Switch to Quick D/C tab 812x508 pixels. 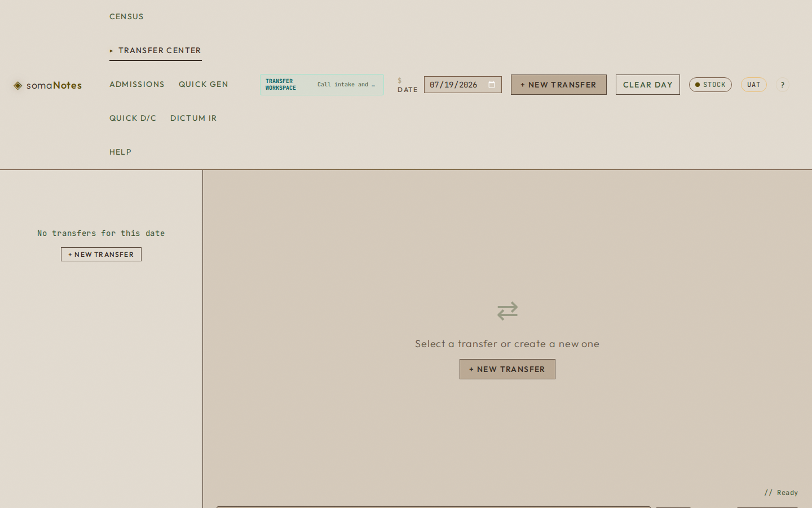tap(133, 119)
